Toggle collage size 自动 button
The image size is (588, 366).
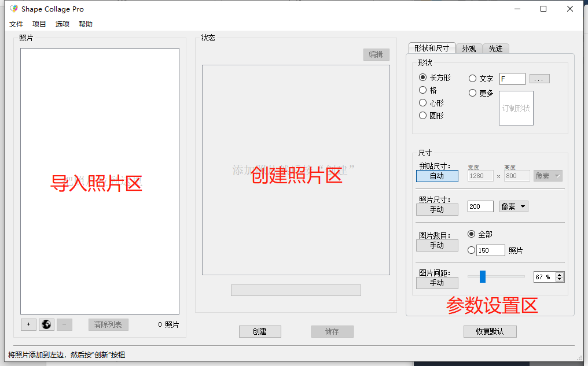coord(438,176)
